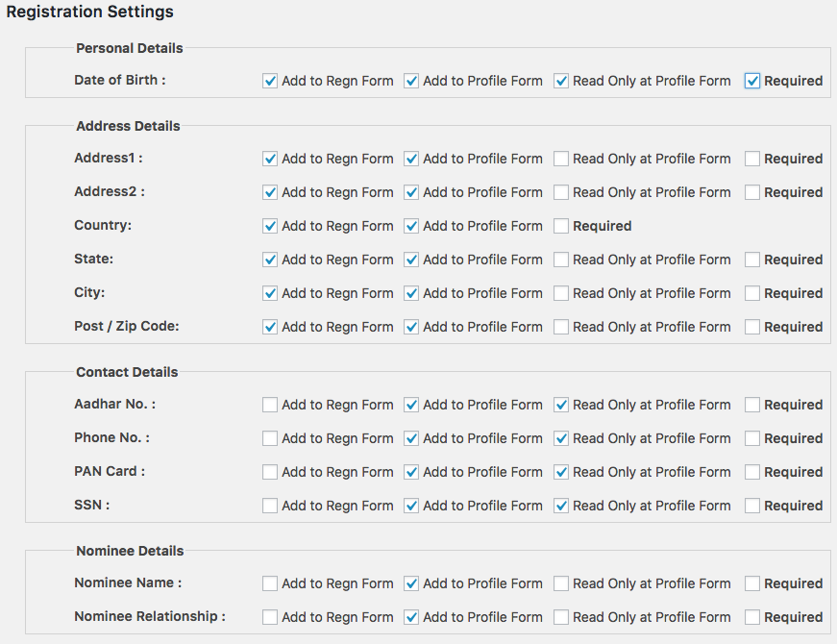Uncheck Add to Profile Form for SSN
The height and width of the screenshot is (644, 837).
tap(411, 506)
